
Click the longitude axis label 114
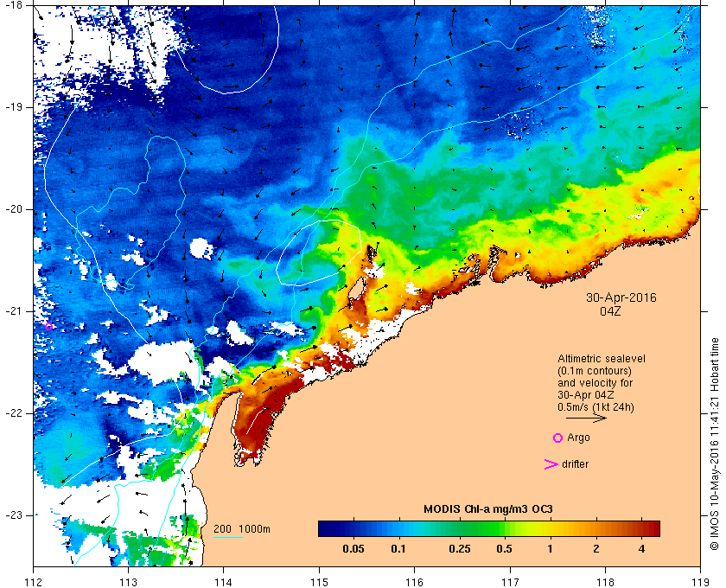pos(224,582)
